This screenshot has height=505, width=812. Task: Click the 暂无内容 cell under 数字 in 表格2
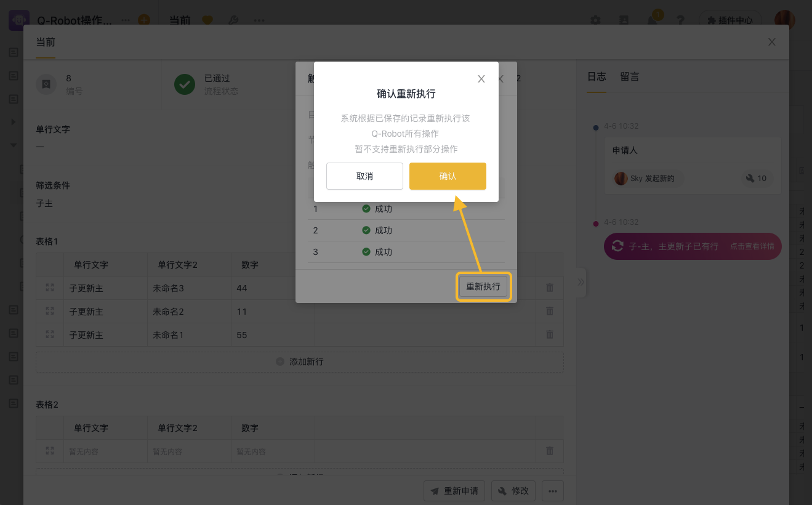coord(273,451)
